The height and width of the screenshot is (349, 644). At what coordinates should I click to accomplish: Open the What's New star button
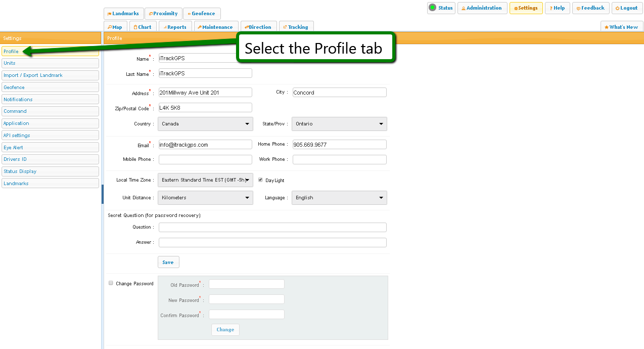(621, 27)
